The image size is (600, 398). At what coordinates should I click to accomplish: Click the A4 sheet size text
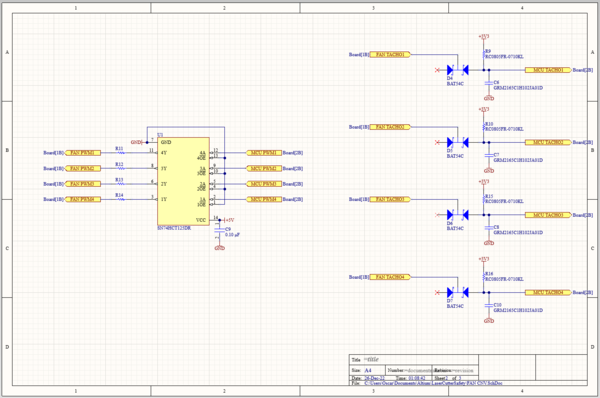click(368, 370)
